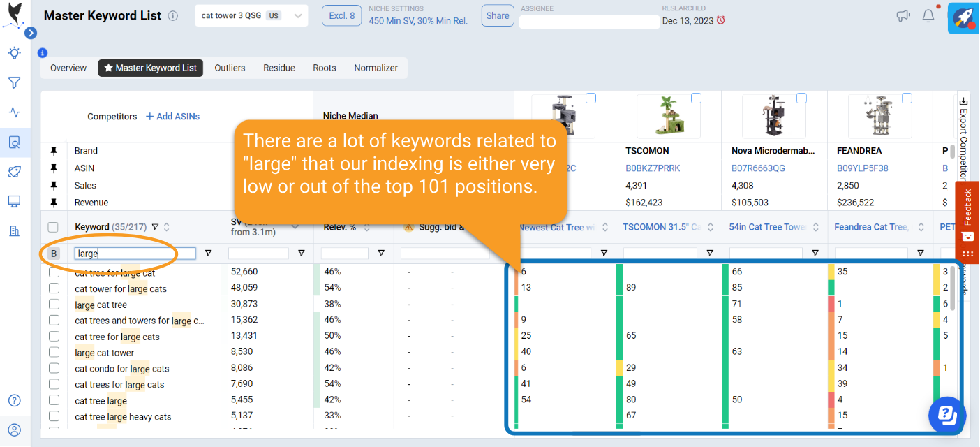Click the user account icon
This screenshot has height=447, width=980.
(15, 430)
